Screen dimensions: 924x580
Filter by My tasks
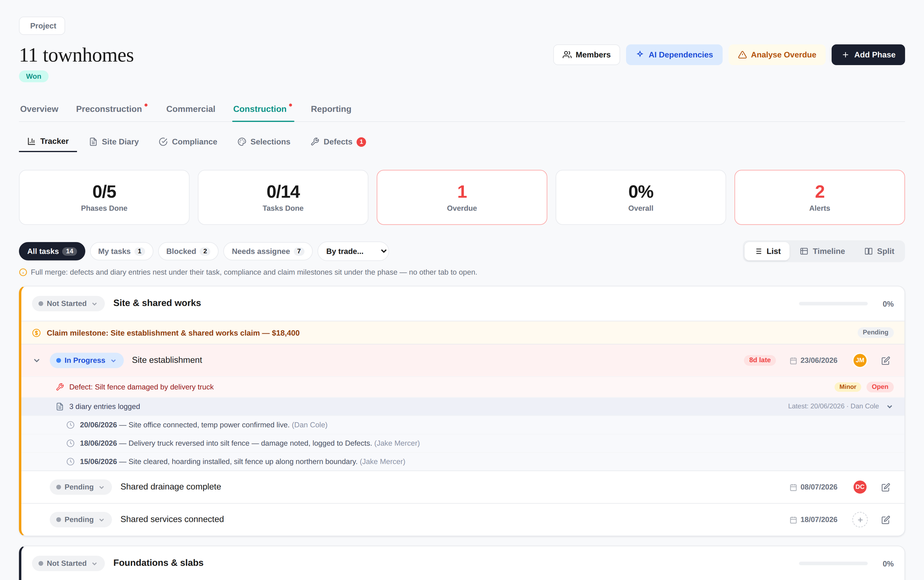(x=121, y=251)
